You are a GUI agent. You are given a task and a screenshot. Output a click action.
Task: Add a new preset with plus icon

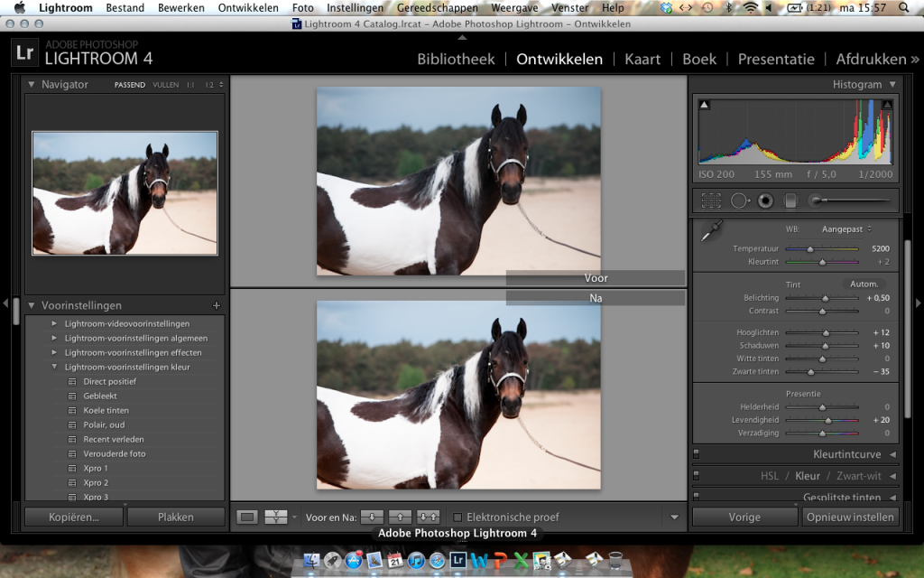[217, 305]
